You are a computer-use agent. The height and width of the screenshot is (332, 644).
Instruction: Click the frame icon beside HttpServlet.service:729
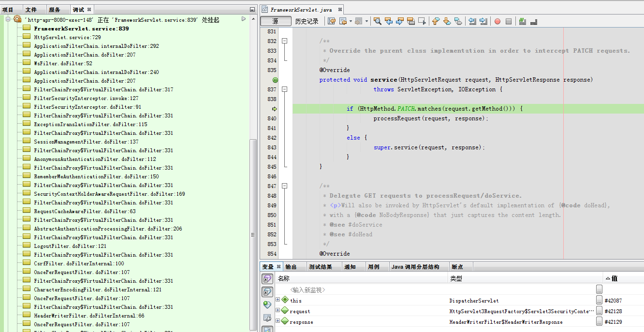click(x=27, y=37)
